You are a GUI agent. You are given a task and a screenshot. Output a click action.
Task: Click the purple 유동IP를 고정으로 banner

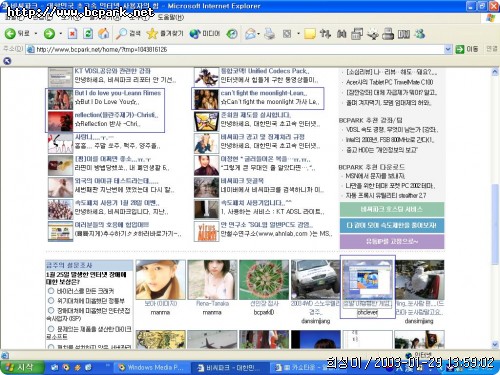[x=392, y=241]
